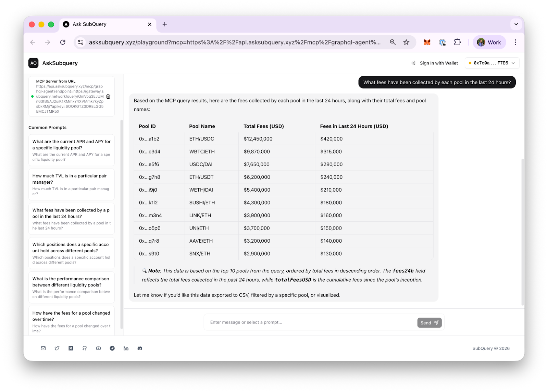The height and width of the screenshot is (392, 548).
Task: Open the 0x7c0a...F7E6 wallet dropdown
Action: [492, 63]
